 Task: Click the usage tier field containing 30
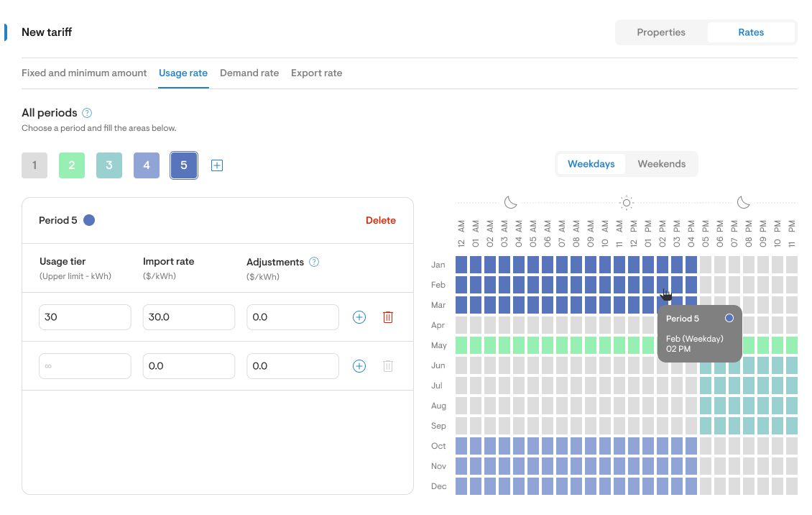[x=85, y=317]
